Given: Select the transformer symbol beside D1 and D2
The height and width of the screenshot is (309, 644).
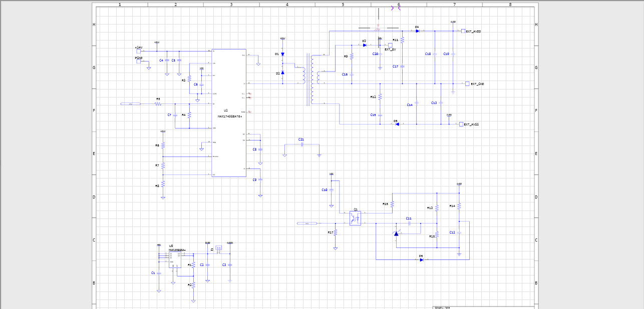Looking at the screenshot, I should 311,80.
